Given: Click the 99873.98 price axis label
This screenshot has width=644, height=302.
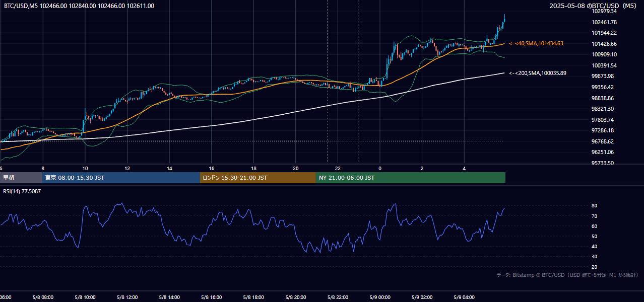Looking at the screenshot, I should pos(603,76).
